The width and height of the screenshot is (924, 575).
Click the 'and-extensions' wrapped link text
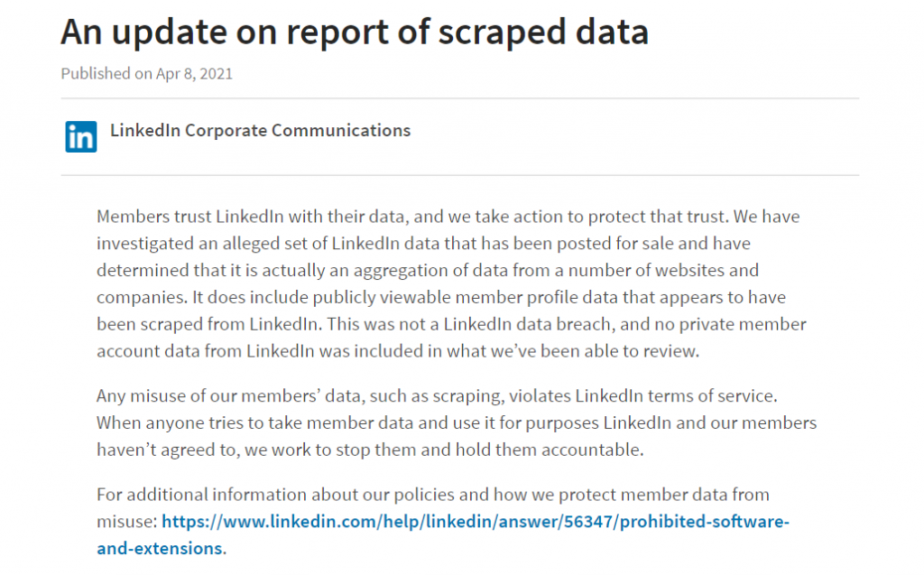[x=160, y=549]
